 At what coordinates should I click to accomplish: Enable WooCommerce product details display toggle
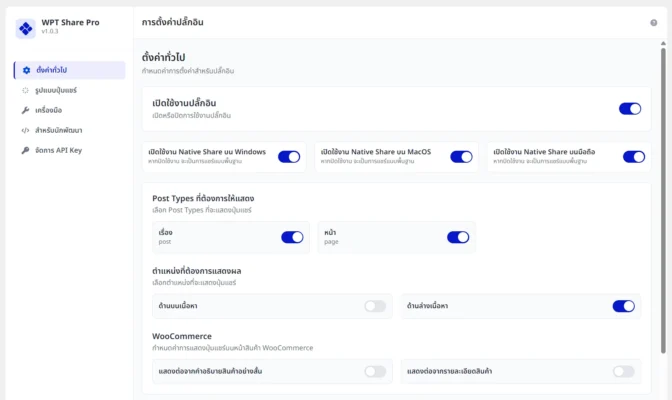(x=623, y=371)
